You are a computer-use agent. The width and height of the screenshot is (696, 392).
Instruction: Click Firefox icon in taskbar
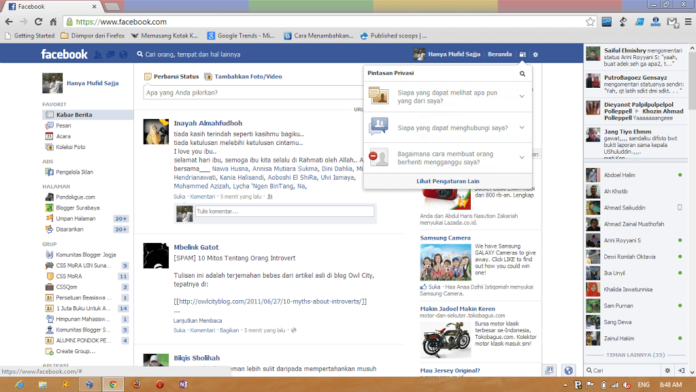(136, 384)
